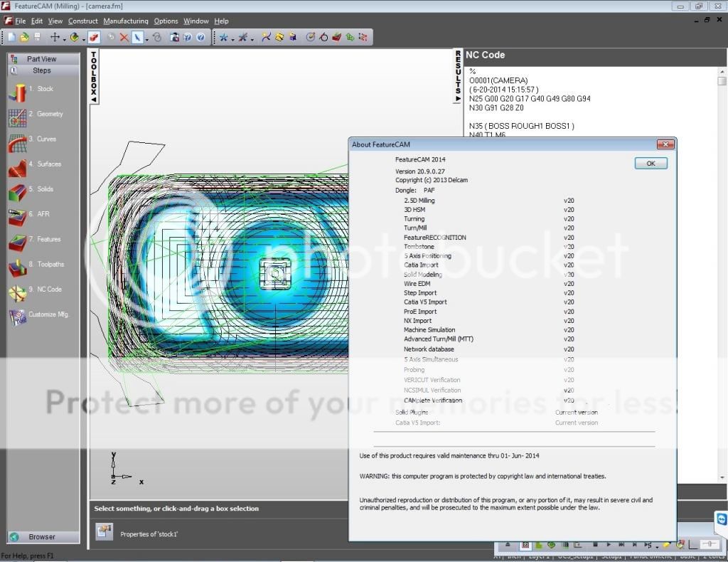This screenshot has width=728, height=562.
Task: Open step 3 Curves
Action: tap(31, 142)
